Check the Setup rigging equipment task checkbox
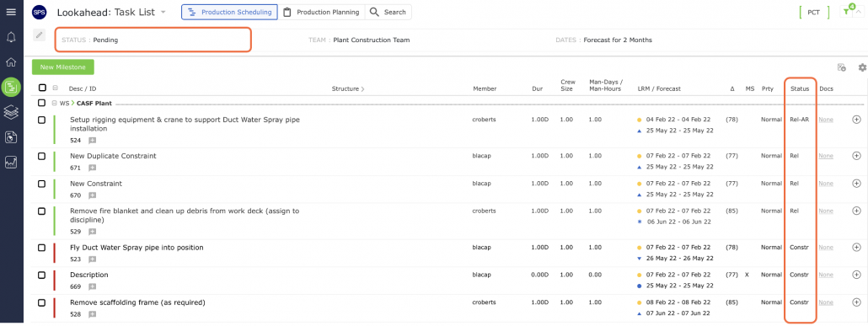868x326 pixels. [42, 120]
